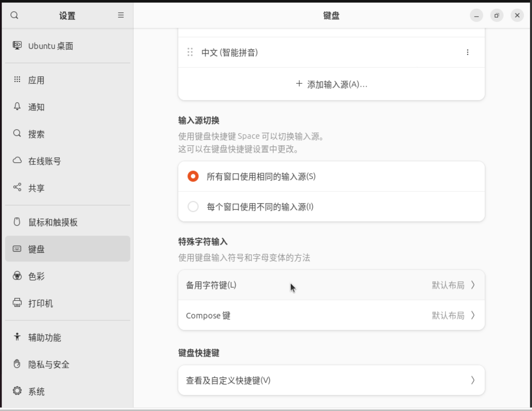Image resolution: width=532 pixels, height=411 pixels.
Task: Select 所有窗口使用相同的输入源 radio button
Action: [x=193, y=176]
